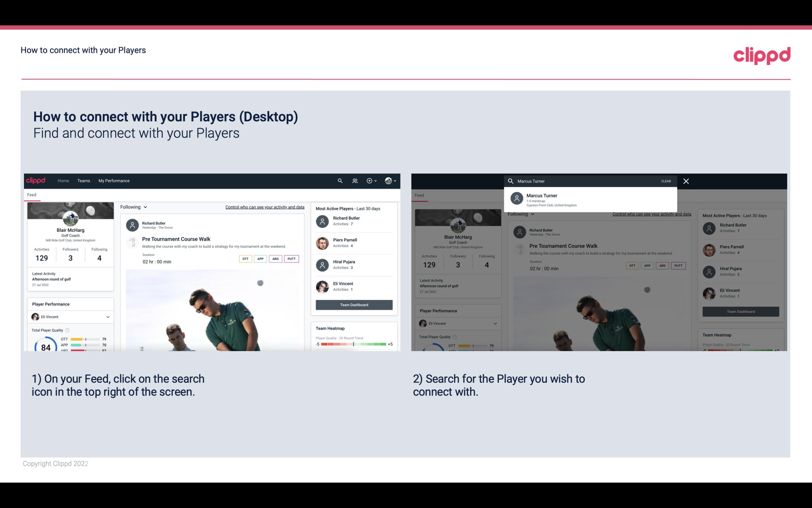This screenshot has height=508, width=812.
Task: Expand Player Performance dropdown for Eli Vincent
Action: click(107, 317)
